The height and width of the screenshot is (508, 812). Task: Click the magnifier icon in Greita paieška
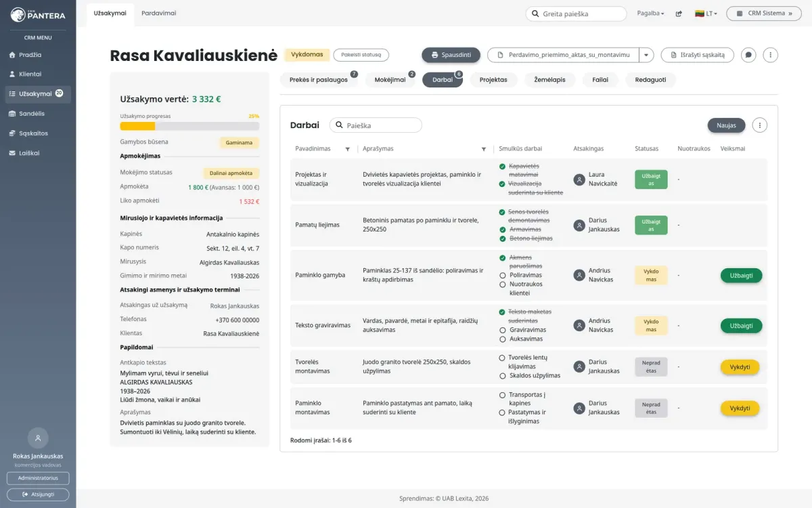click(x=535, y=14)
